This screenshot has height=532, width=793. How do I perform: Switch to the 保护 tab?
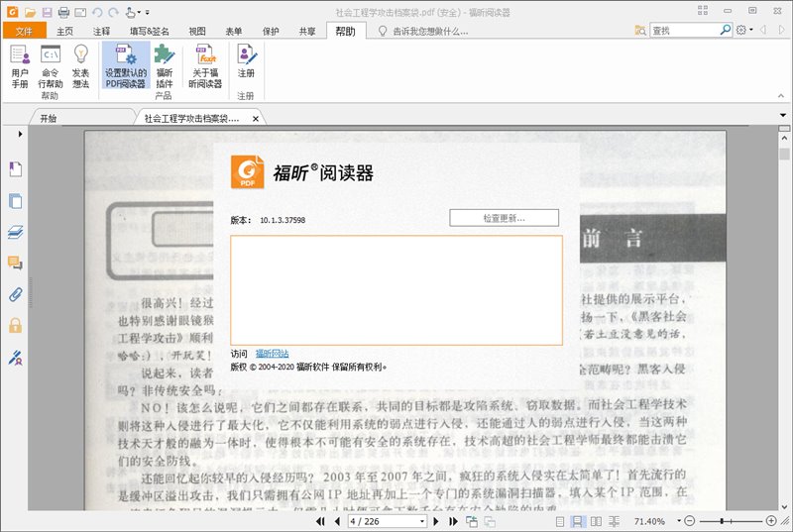click(271, 32)
